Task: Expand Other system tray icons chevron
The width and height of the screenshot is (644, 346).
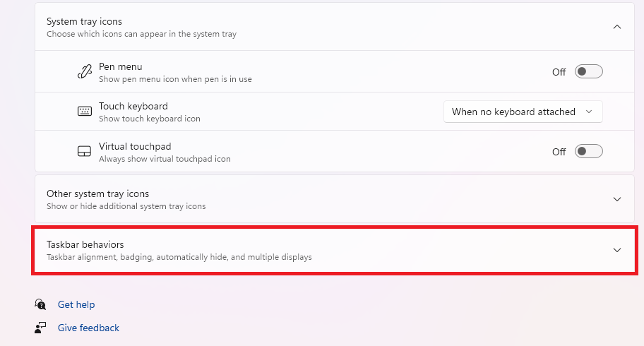Action: pyautogui.click(x=617, y=199)
